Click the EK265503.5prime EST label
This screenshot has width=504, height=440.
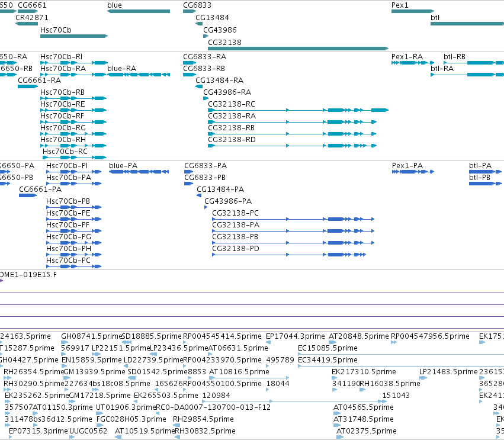point(166,396)
